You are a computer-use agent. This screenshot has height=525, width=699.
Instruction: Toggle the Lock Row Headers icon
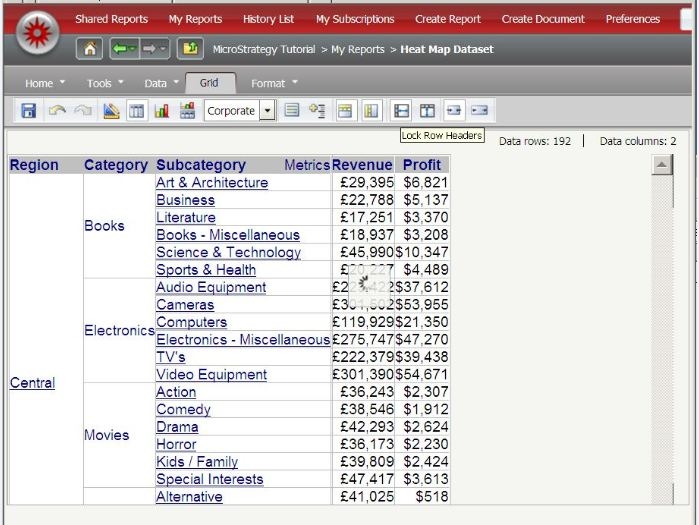pyautogui.click(x=401, y=111)
